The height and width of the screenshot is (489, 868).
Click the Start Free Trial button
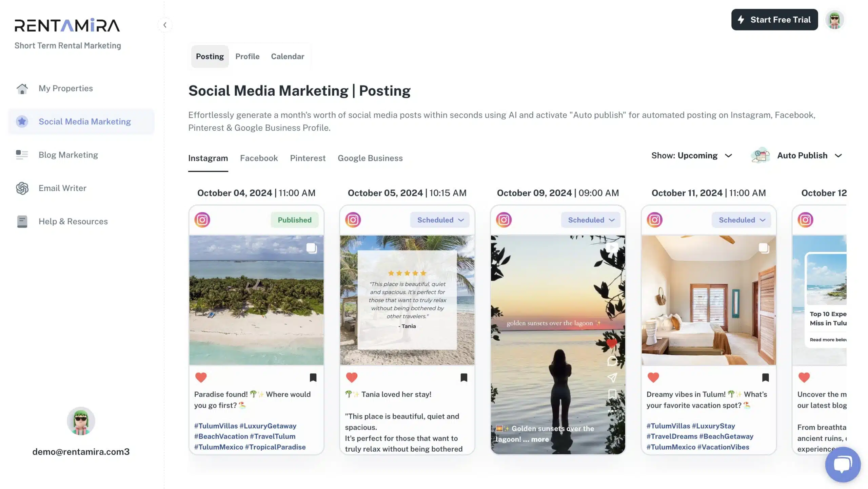(x=774, y=20)
